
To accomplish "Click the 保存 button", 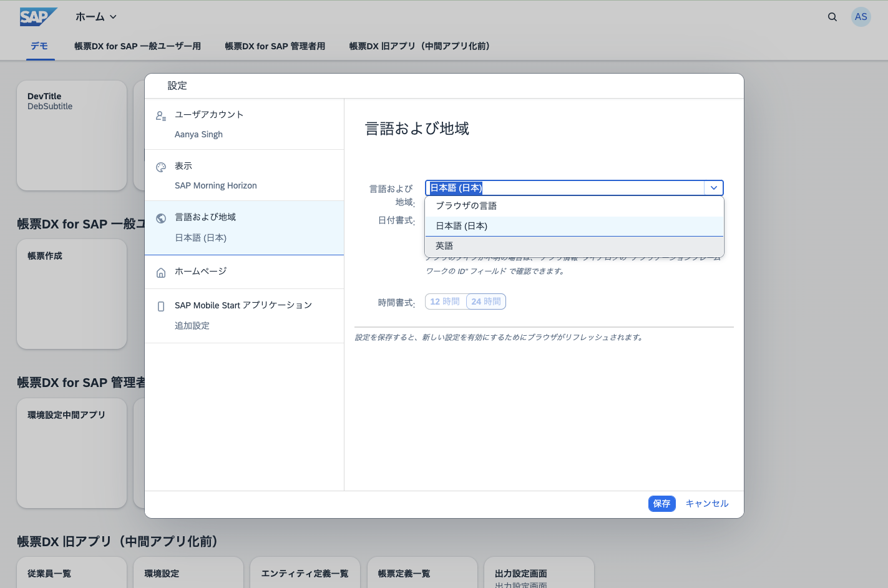I will [661, 504].
